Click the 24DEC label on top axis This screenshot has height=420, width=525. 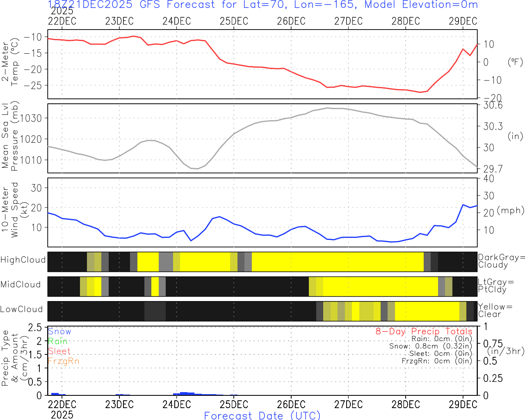click(176, 21)
